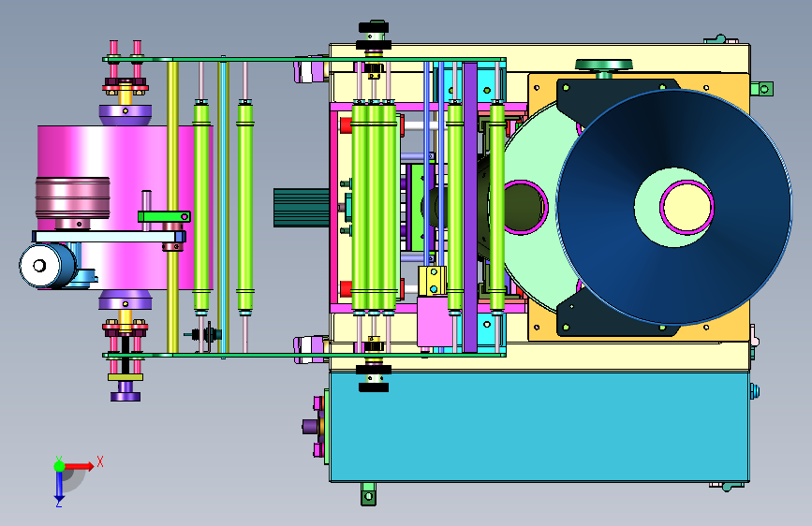Select the pale yellow hub at the disc center

pyautogui.click(x=687, y=207)
